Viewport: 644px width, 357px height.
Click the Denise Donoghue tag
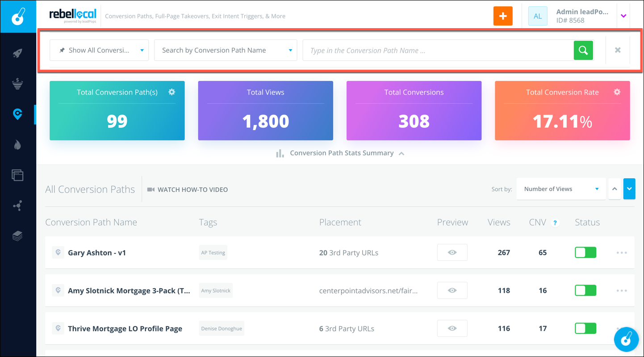pyautogui.click(x=222, y=328)
